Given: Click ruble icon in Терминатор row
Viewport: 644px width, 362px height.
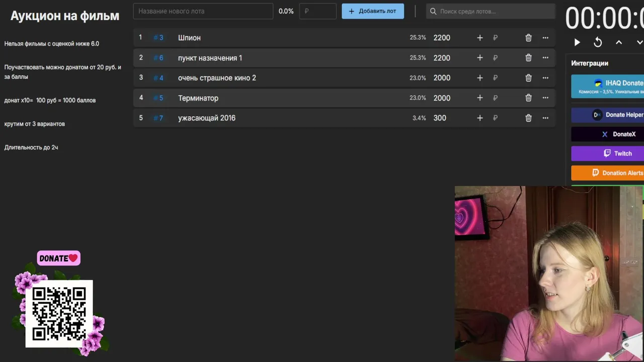Looking at the screenshot, I should tap(495, 98).
